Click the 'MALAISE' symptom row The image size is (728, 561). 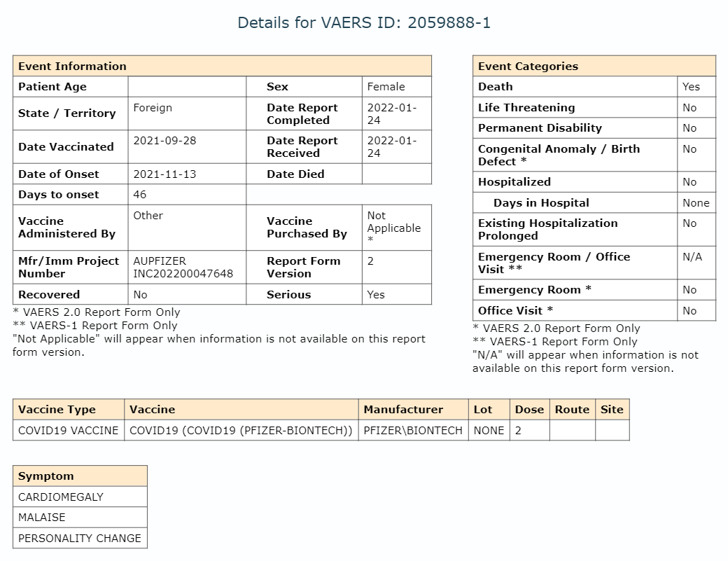[80, 518]
